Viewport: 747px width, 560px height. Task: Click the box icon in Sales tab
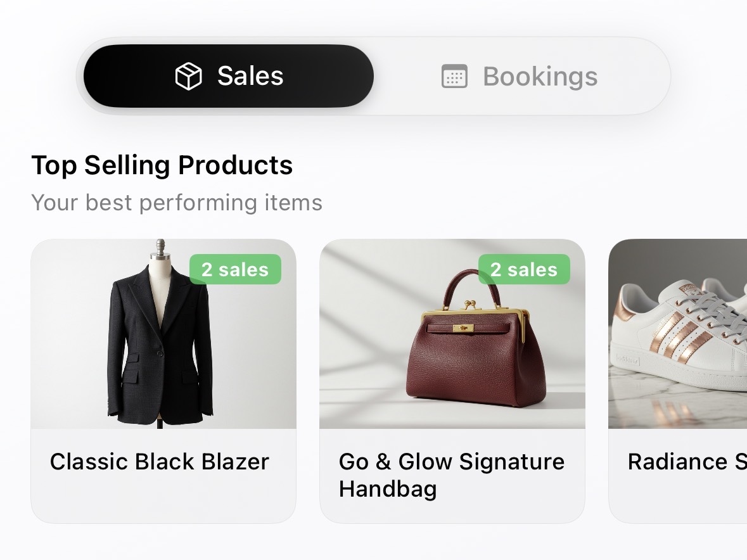click(x=188, y=77)
